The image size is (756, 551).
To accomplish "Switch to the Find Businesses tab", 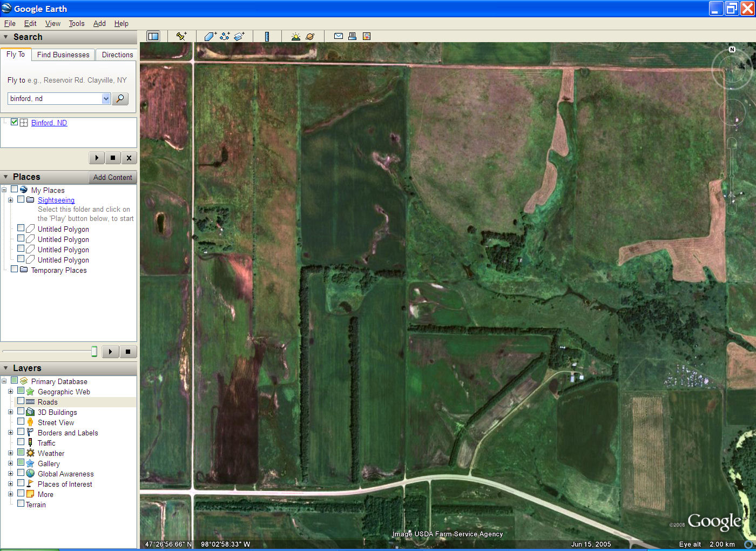I will (x=63, y=55).
